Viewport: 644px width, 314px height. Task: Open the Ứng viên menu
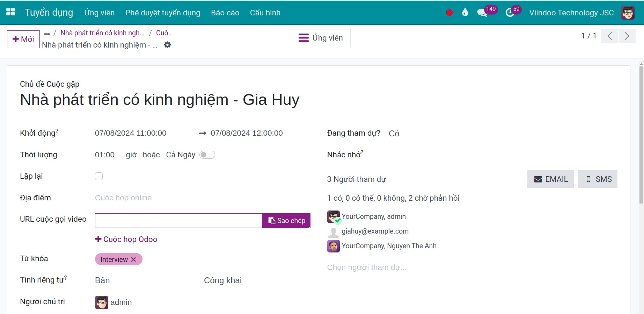(100, 13)
